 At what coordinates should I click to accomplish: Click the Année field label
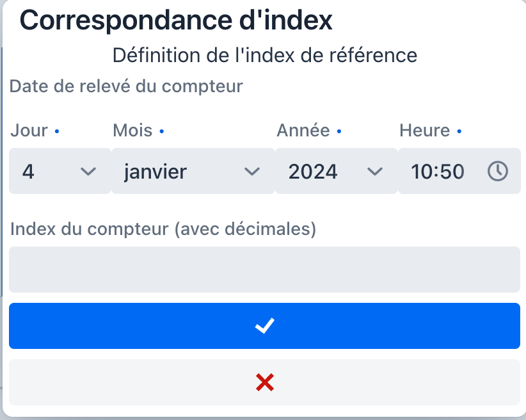tap(303, 131)
